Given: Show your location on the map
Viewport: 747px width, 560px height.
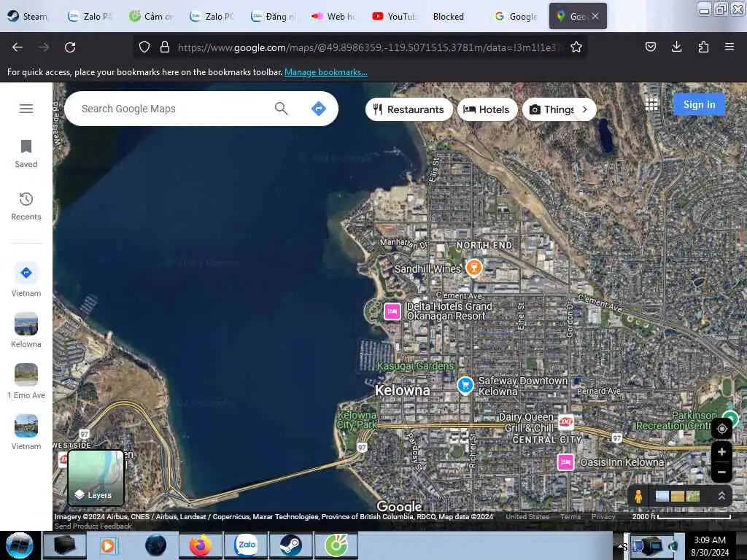Looking at the screenshot, I should click(721, 429).
